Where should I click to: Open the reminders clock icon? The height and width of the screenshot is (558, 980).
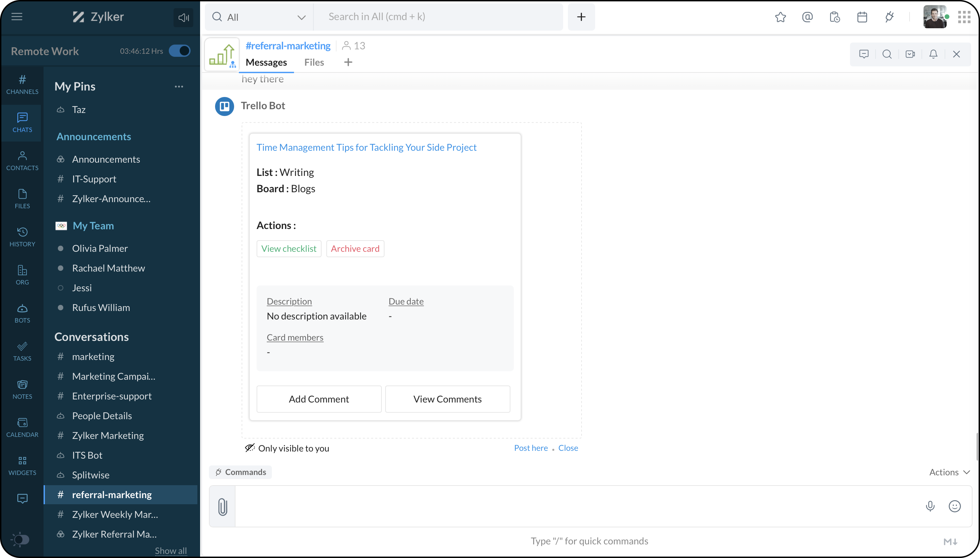835,17
